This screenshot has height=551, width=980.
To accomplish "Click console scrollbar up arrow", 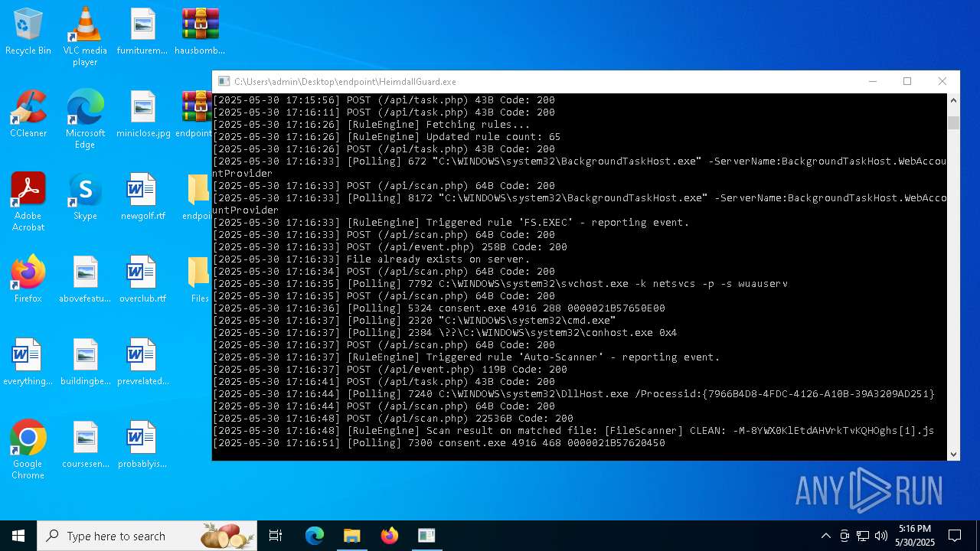I will pyautogui.click(x=953, y=100).
